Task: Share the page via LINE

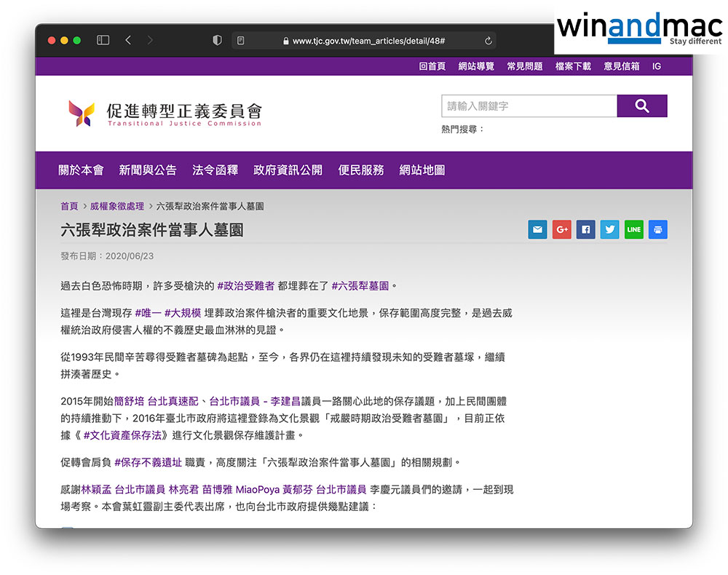Action: pyautogui.click(x=633, y=230)
